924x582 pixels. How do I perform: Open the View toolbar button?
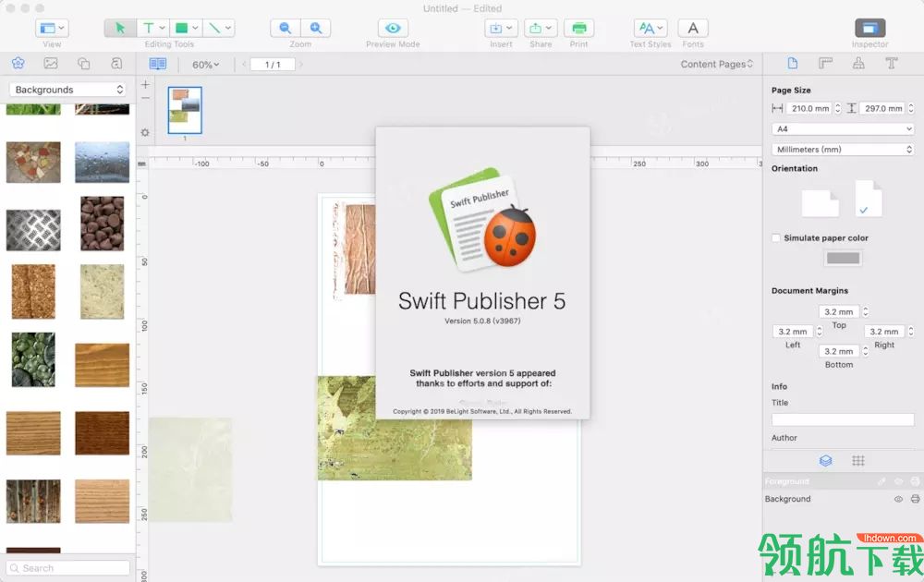click(52, 28)
